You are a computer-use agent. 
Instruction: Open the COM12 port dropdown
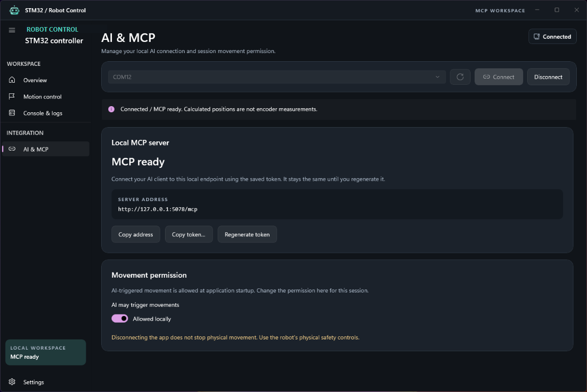coord(277,77)
